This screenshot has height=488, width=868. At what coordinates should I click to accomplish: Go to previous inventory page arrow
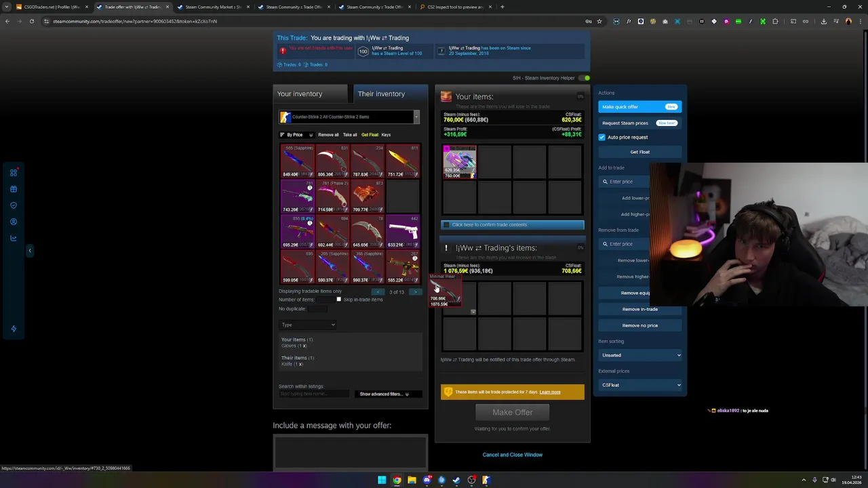[378, 291]
